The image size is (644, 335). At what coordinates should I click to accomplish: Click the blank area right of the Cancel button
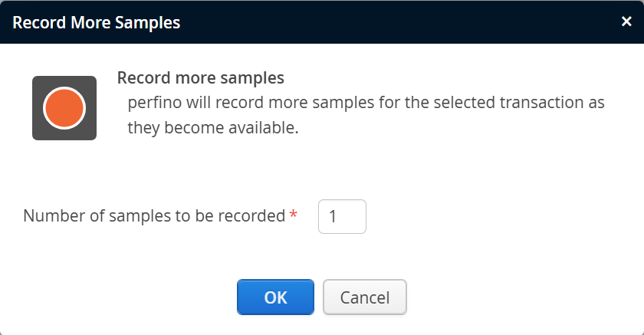click(521, 297)
